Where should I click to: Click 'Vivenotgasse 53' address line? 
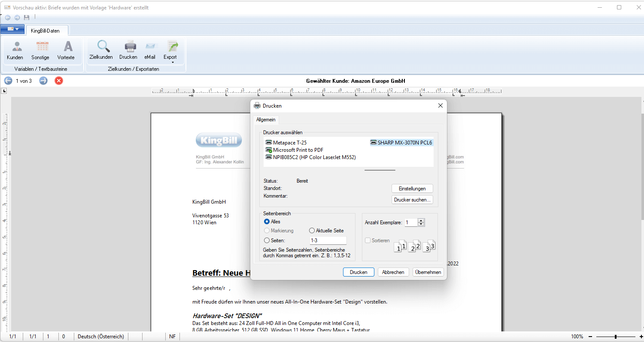click(x=211, y=216)
